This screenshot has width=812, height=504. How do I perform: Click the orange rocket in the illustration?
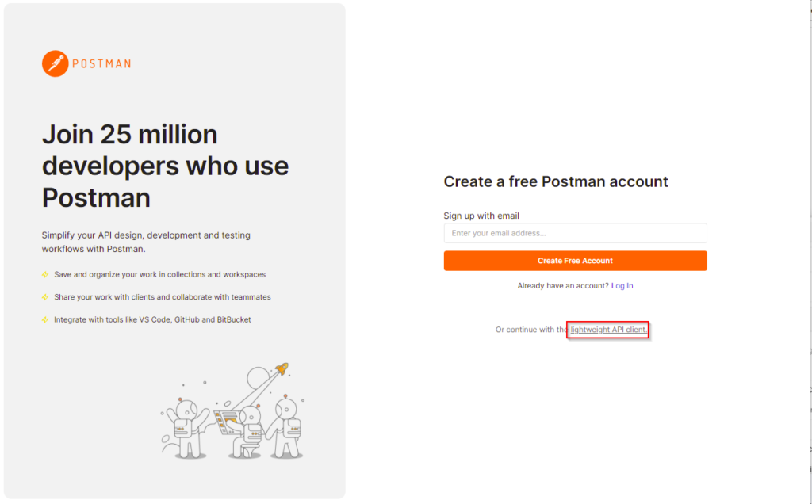282,369
